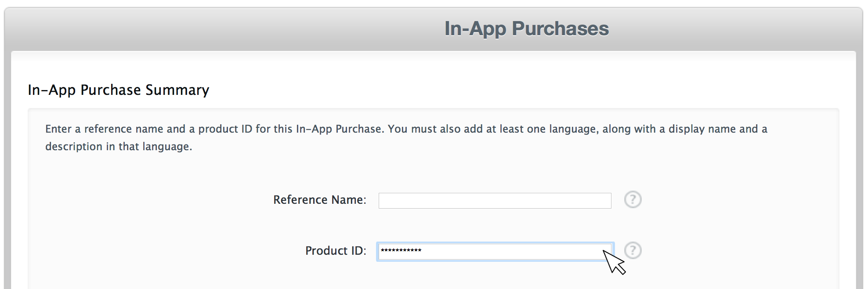This screenshot has height=289, width=868.
Task: Select the "In-App Purchases" page title
Action: (527, 29)
